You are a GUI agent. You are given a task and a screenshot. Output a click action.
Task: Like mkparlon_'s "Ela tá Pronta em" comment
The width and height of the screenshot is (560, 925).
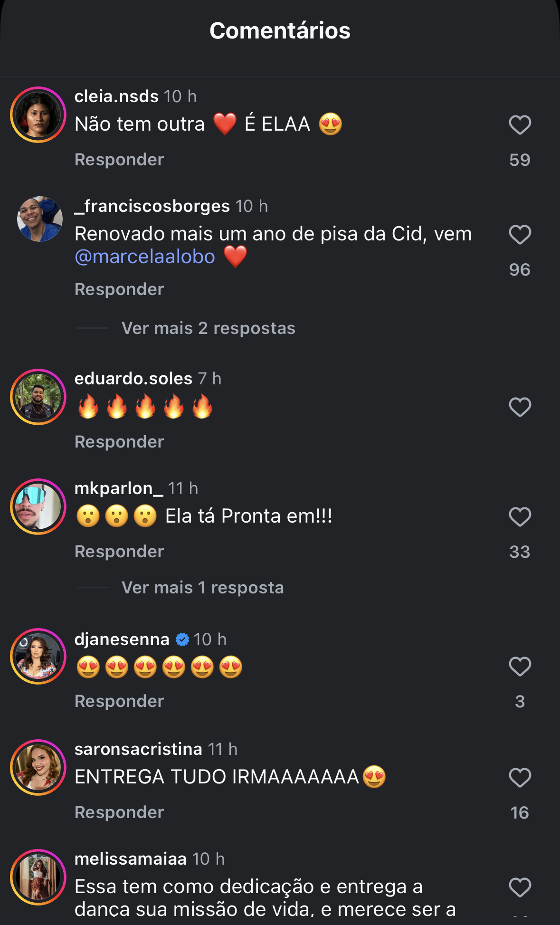coord(520,517)
